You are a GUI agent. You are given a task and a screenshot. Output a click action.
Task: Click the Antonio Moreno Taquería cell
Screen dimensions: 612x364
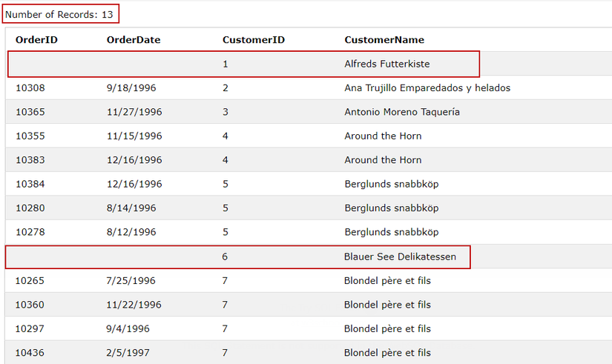point(402,112)
